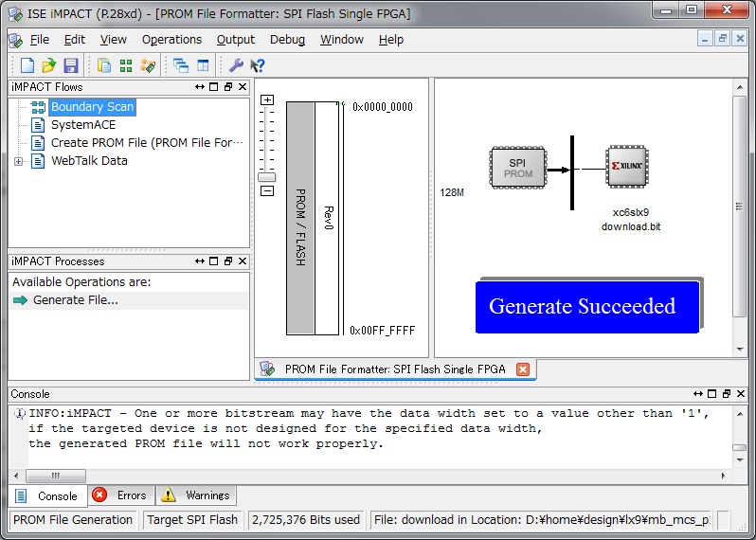756x540 pixels.
Task: Open the Operations menu
Action: (x=171, y=40)
